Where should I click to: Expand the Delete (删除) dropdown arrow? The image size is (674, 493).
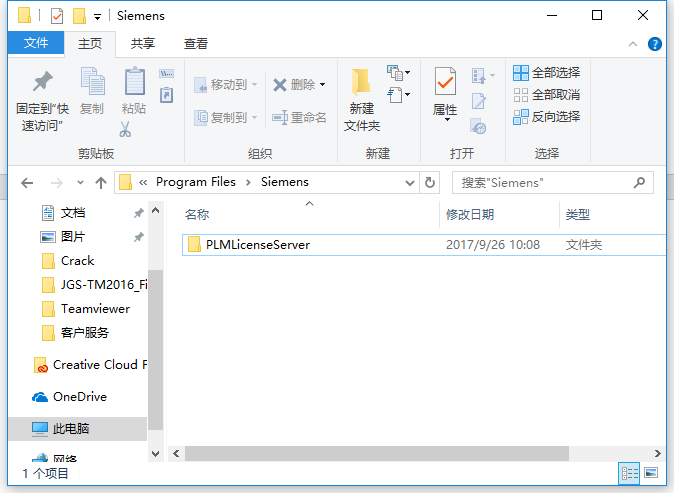[x=322, y=85]
